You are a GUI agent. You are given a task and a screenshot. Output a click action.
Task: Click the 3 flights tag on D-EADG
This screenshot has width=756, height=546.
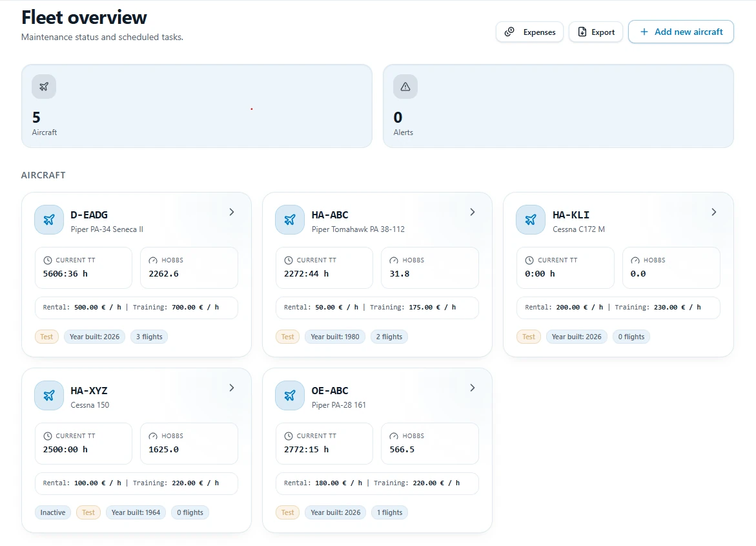click(x=149, y=337)
